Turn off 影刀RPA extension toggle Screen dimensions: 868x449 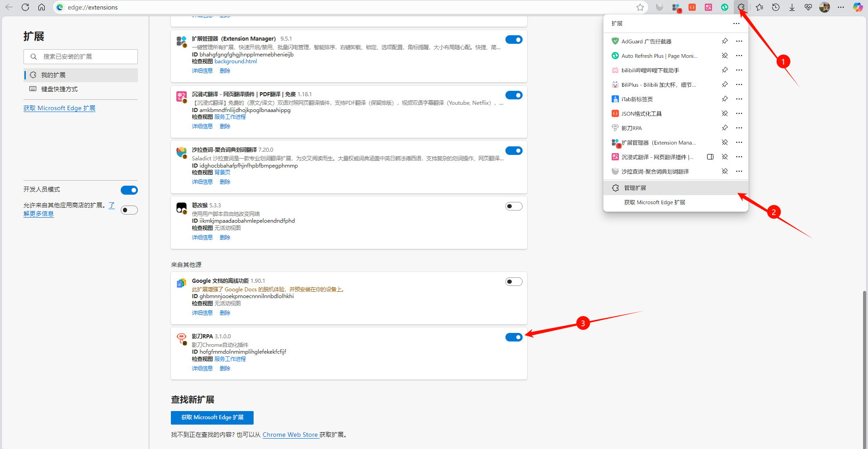pyautogui.click(x=514, y=337)
